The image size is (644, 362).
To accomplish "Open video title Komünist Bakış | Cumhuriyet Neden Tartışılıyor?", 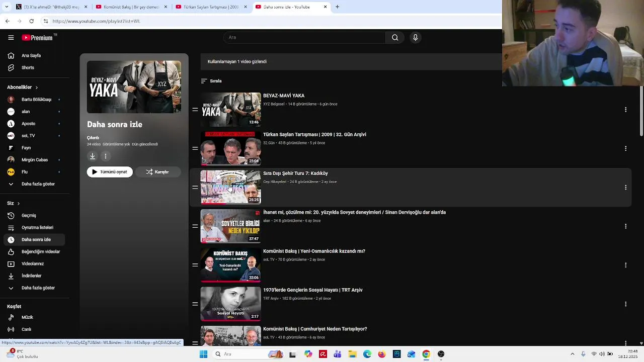I will point(315,329).
